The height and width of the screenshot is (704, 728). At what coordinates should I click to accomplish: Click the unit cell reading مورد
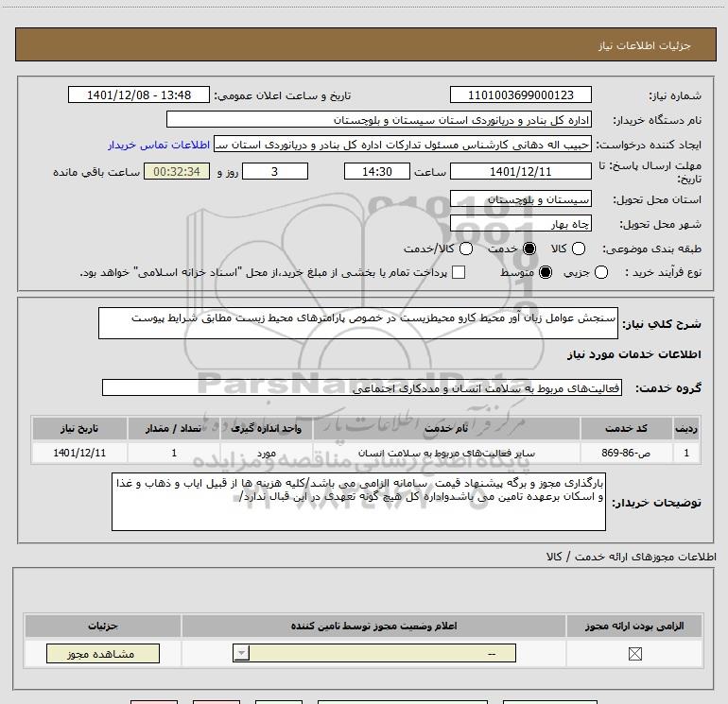coord(267,453)
